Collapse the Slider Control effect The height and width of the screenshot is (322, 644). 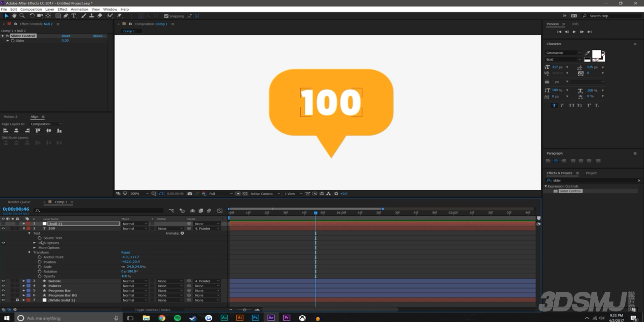3,36
